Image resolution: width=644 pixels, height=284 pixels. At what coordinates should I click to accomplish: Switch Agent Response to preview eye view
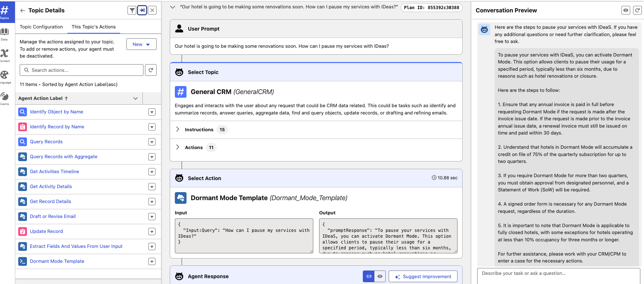[380, 276]
